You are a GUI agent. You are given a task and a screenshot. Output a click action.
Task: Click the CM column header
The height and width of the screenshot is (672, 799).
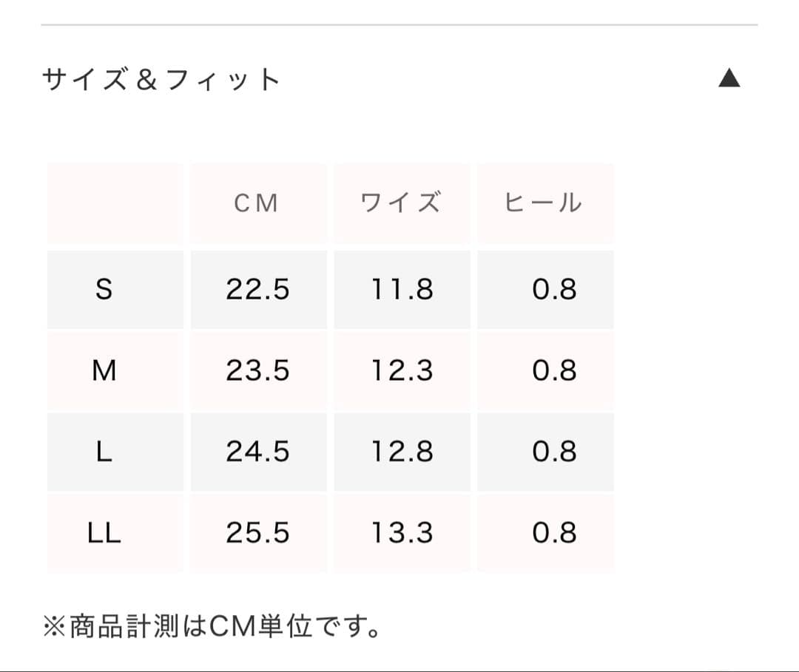[257, 203]
